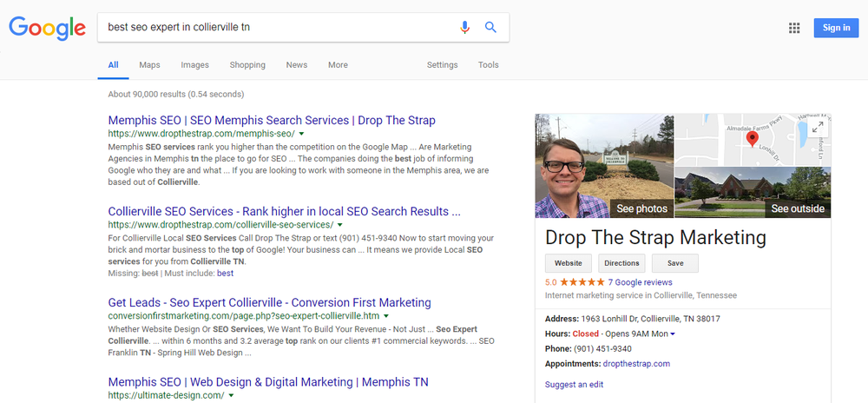The image size is (868, 403).
Task: Click the map thumbnail showing Lonhill Dr
Action: [x=753, y=140]
